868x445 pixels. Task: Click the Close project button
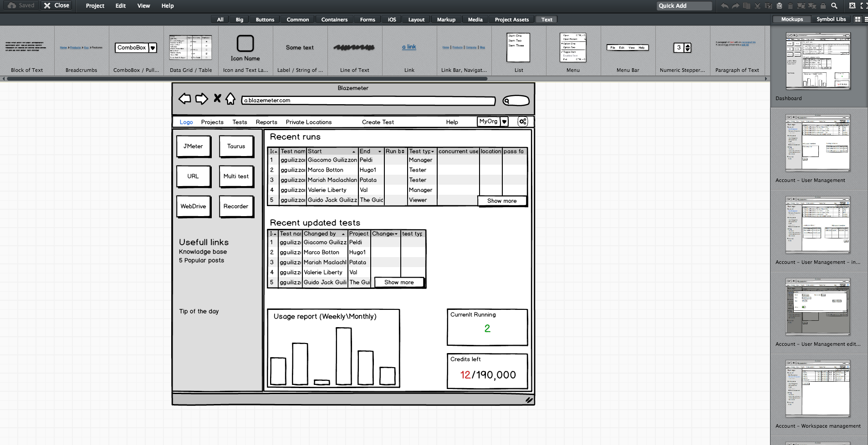click(56, 5)
